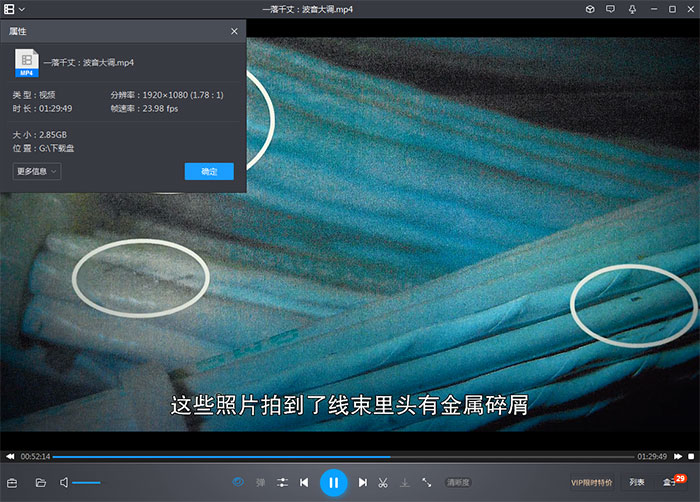Click the open file folder icon

(x=41, y=482)
